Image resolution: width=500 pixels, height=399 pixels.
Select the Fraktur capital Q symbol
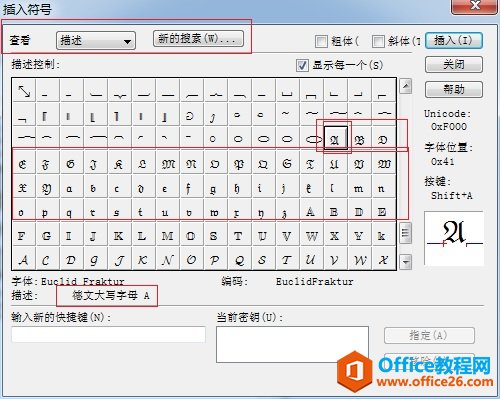[x=263, y=163]
